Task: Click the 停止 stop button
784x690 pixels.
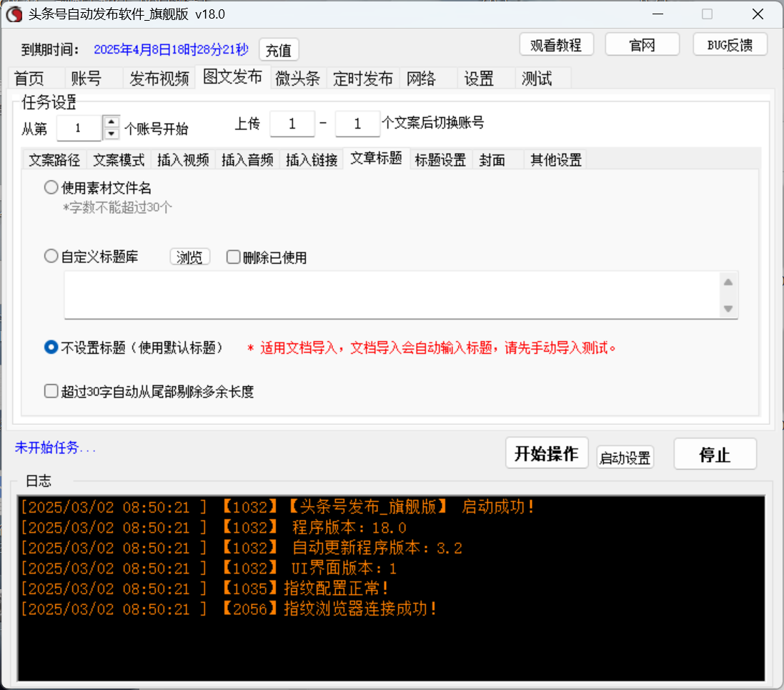Action: pos(715,454)
